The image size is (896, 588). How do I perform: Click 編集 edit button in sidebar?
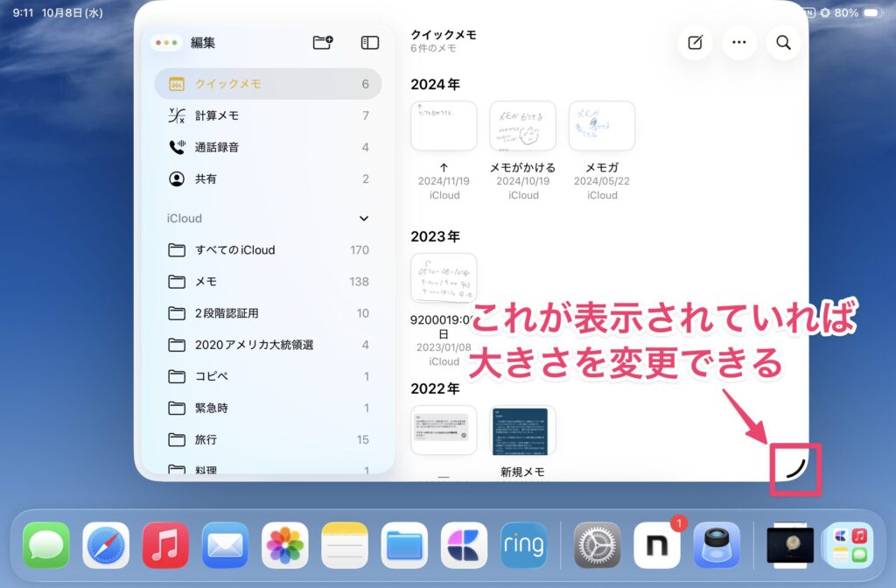pos(203,42)
